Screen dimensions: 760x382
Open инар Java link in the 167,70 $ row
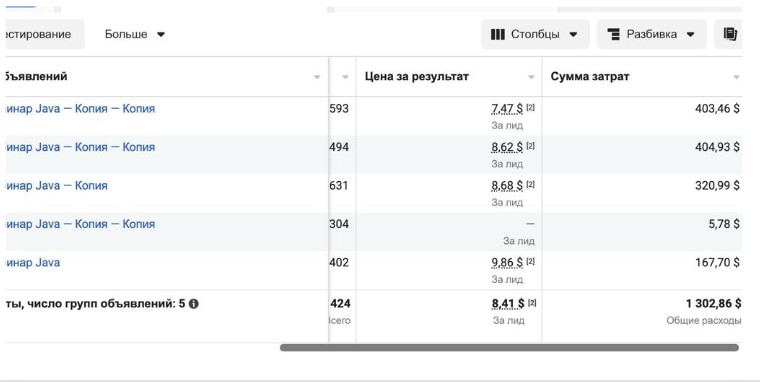click(33, 263)
